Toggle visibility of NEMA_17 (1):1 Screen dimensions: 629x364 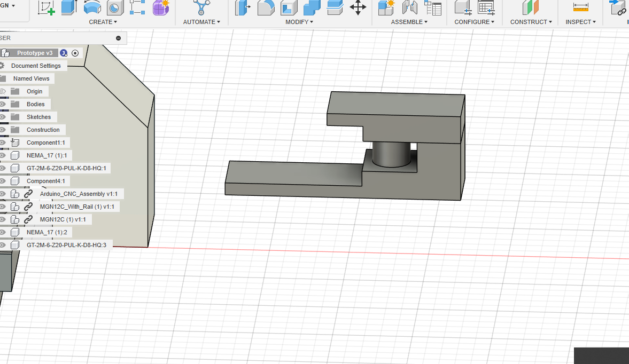3,155
